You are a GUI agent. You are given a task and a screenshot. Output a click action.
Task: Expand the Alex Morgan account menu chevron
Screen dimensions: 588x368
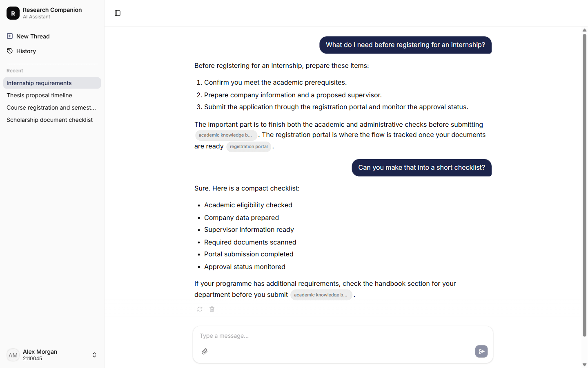click(x=94, y=355)
